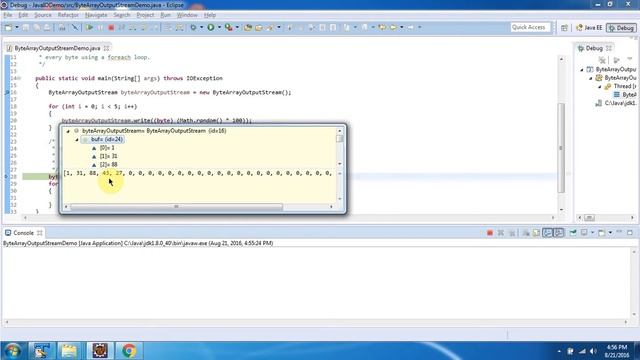This screenshot has width=640, height=360.
Task: Click the red Terminate button in main toolbar
Action: point(111,27)
